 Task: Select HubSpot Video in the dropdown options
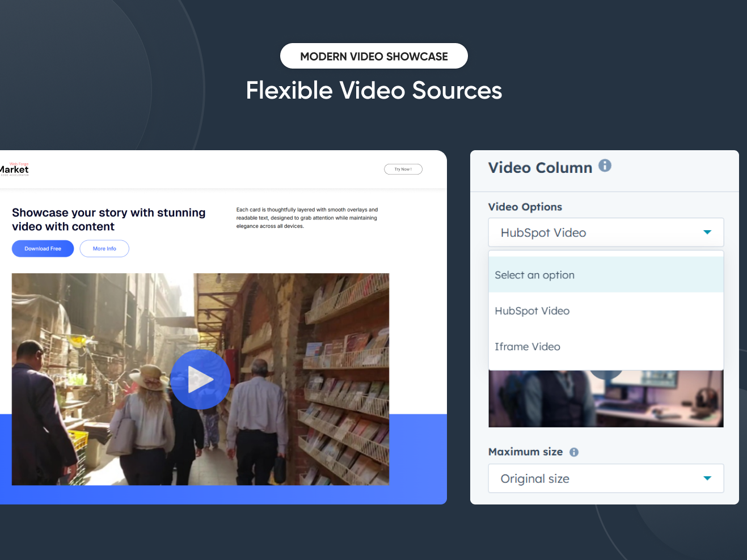point(532,311)
